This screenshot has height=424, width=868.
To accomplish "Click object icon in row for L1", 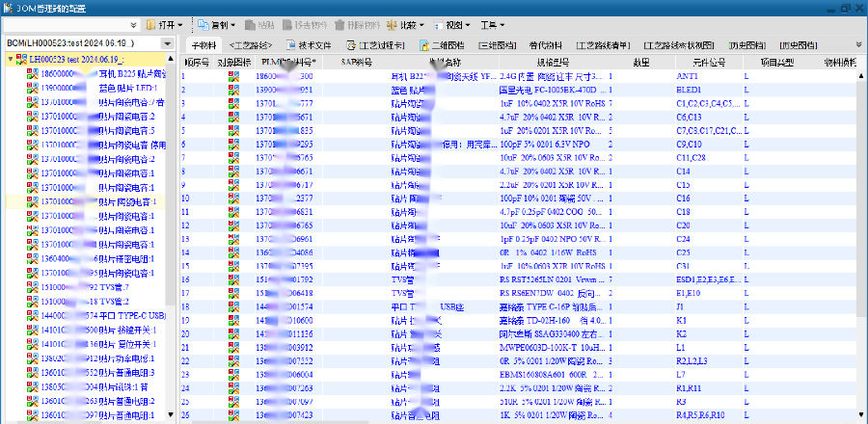I will pyautogui.click(x=233, y=347).
